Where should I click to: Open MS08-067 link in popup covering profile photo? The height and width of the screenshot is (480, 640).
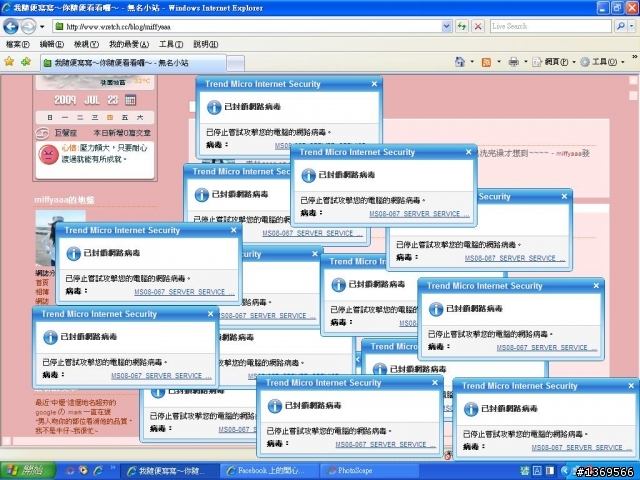pyautogui.click(x=184, y=292)
